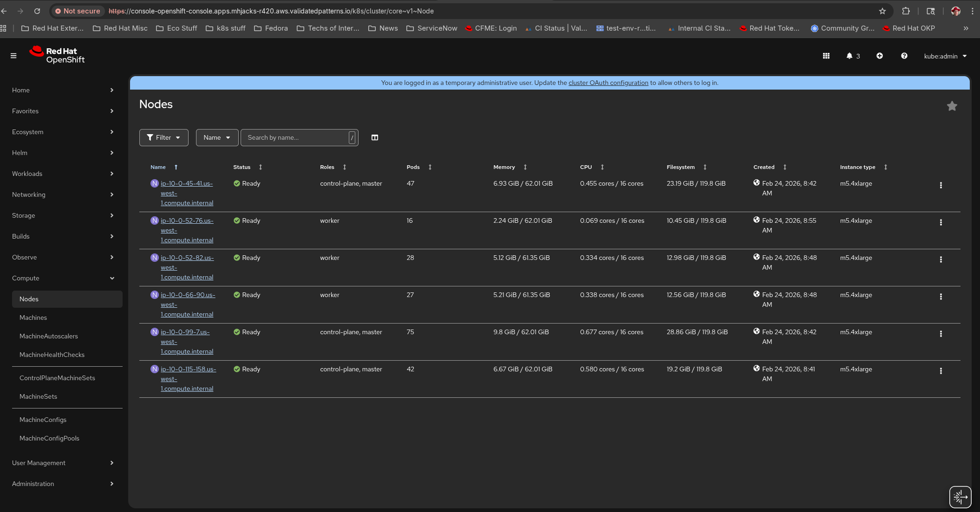Expand the kube:admin user menu
The height and width of the screenshot is (512, 980).
click(x=945, y=56)
